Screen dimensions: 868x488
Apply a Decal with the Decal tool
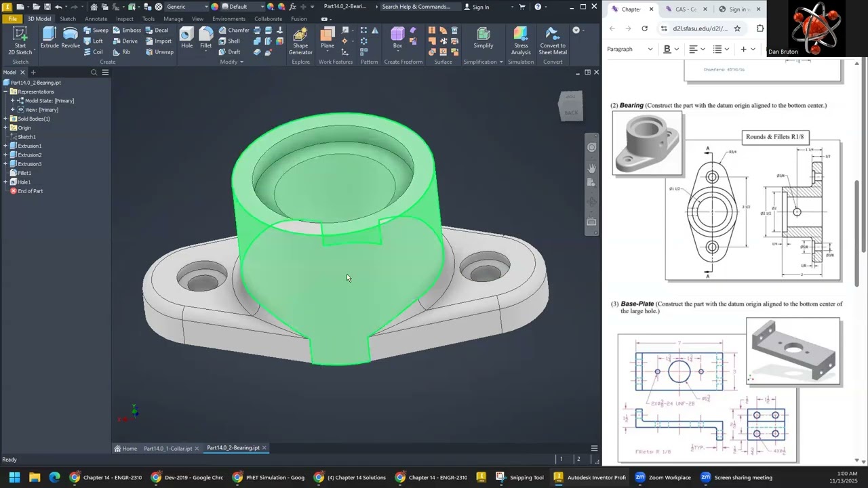(x=157, y=30)
